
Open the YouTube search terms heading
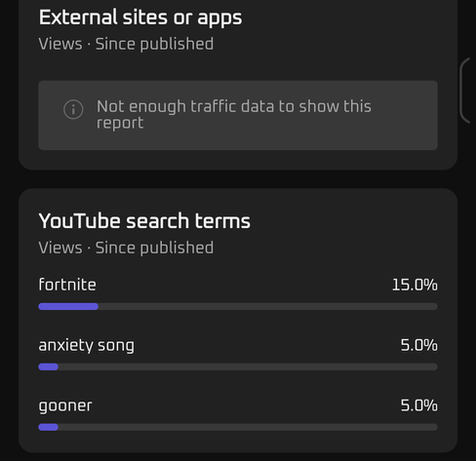(144, 221)
